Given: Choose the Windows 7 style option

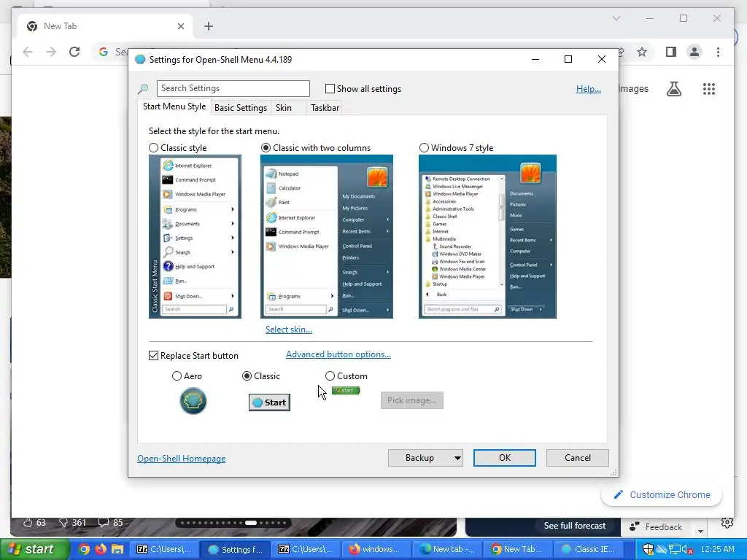Looking at the screenshot, I should [x=424, y=148].
